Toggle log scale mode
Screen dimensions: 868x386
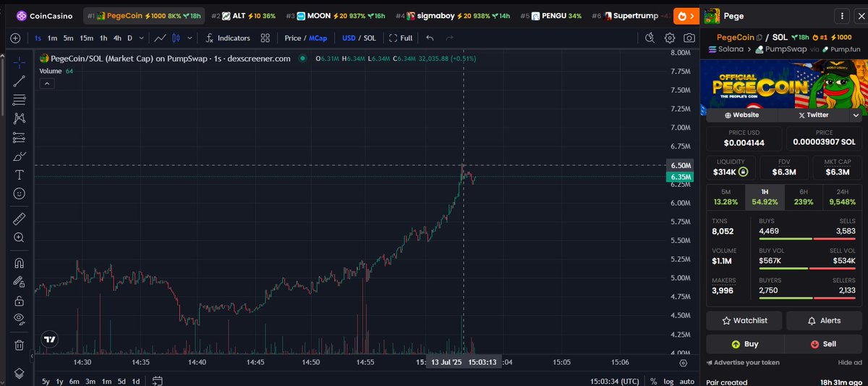(x=669, y=381)
